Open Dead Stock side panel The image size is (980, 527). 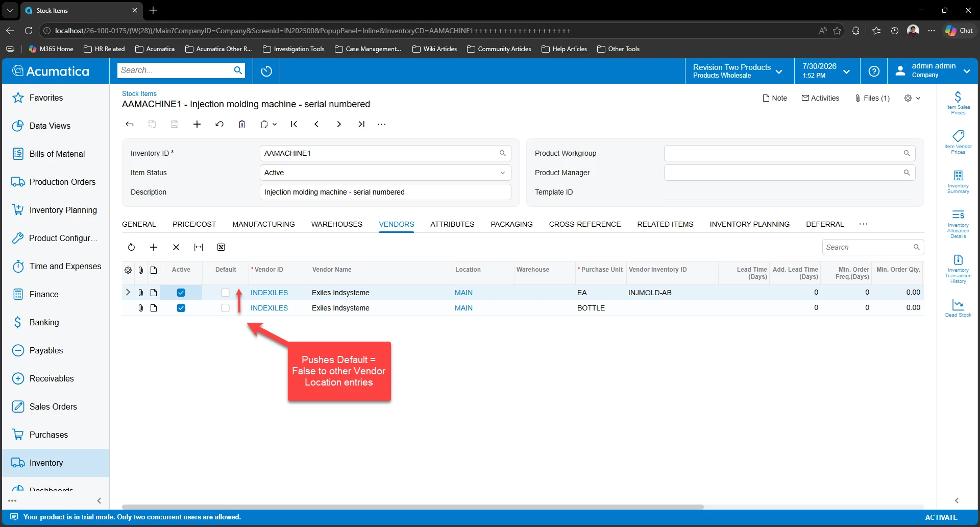(x=958, y=308)
